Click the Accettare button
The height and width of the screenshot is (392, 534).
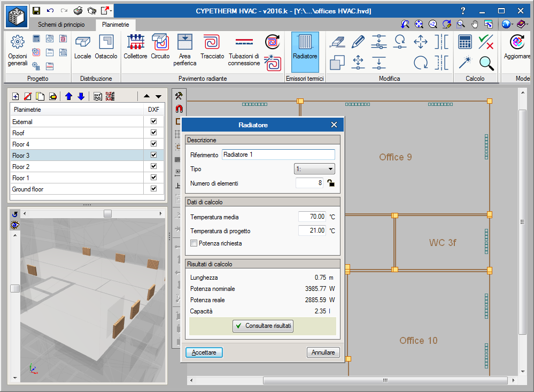(204, 352)
